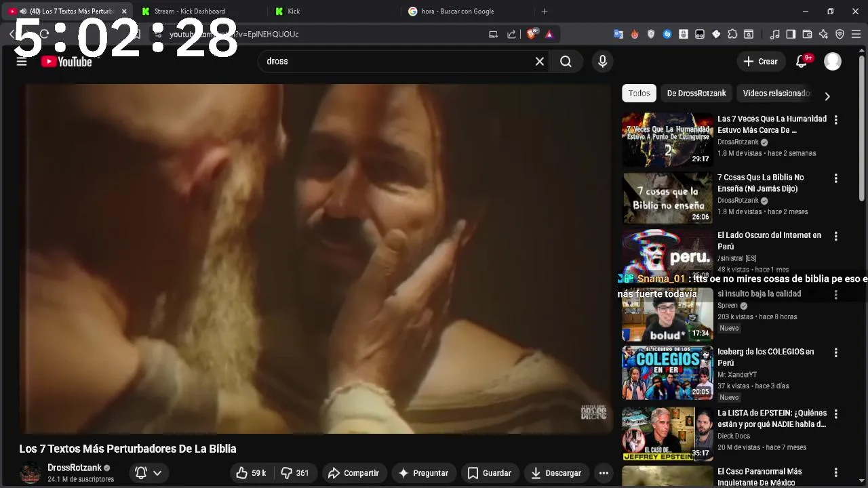Image resolution: width=868 pixels, height=488 pixels.
Task: Clear the search box with the X
Action: 540,62
